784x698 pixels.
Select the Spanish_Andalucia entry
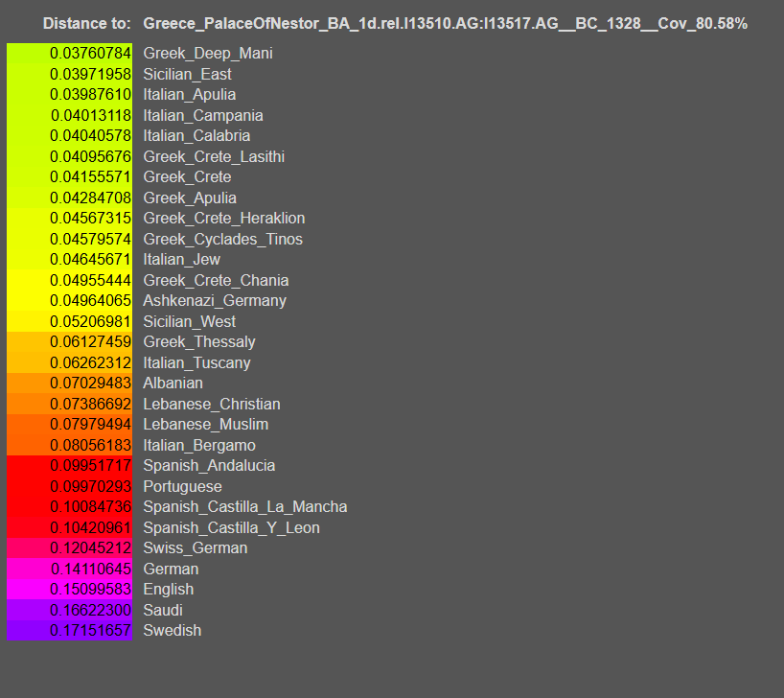click(x=209, y=465)
